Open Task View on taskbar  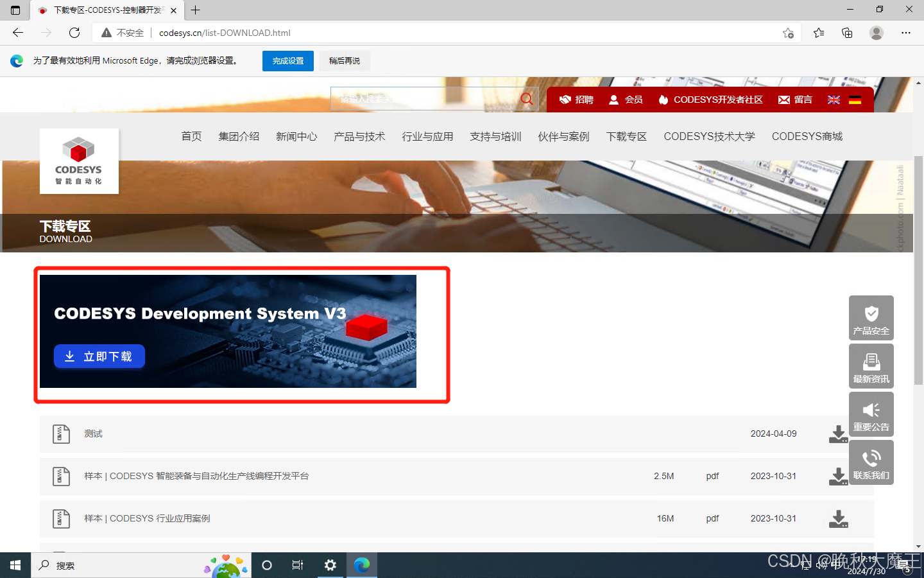tap(298, 565)
